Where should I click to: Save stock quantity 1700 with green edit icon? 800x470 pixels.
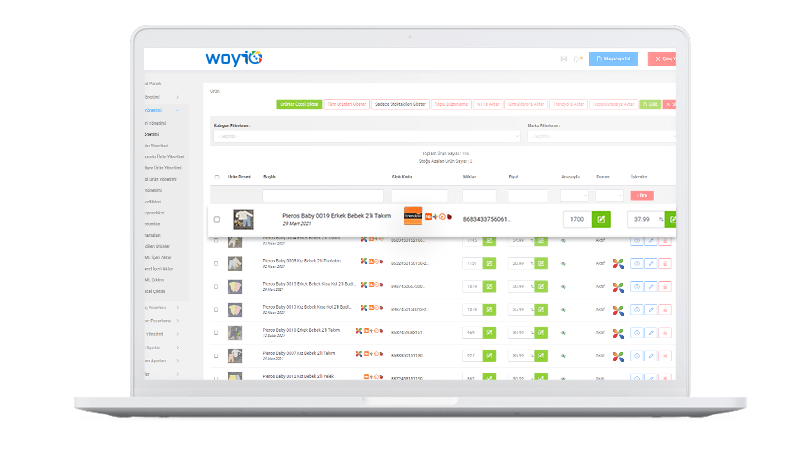(x=601, y=219)
